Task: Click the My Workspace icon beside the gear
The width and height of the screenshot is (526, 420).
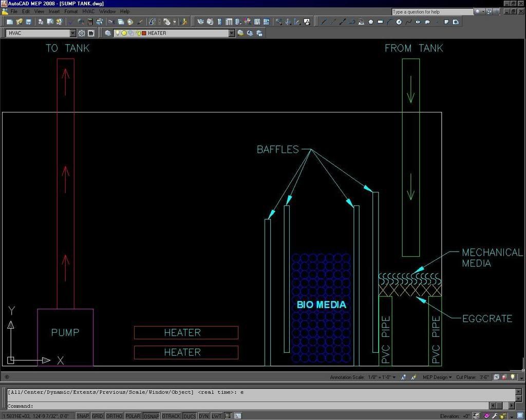Action: pyautogui.click(x=91, y=33)
